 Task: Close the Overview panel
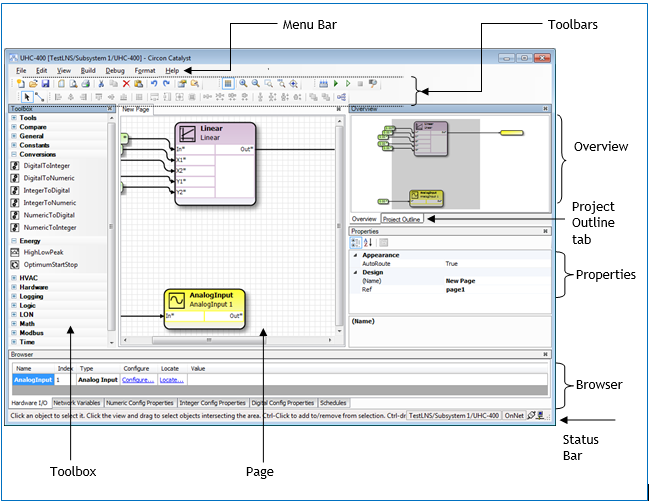pyautogui.click(x=546, y=108)
